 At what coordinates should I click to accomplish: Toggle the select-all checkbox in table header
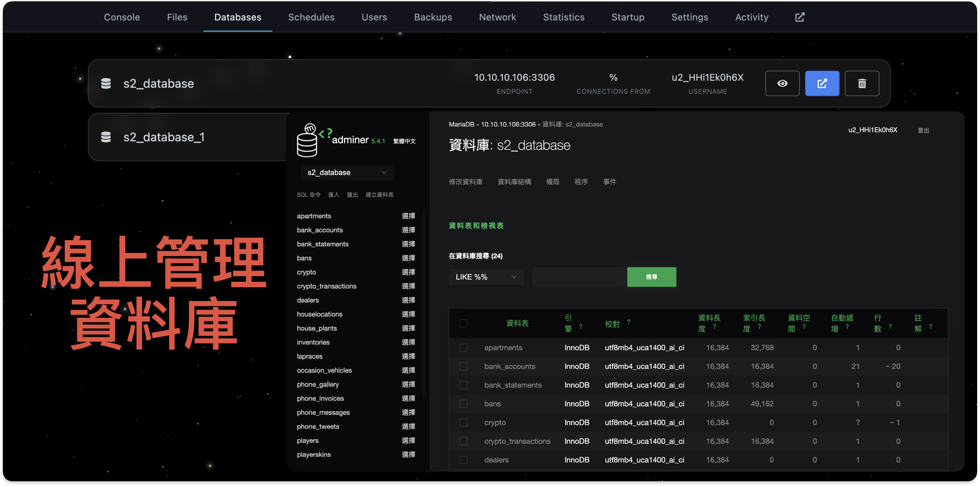click(463, 323)
